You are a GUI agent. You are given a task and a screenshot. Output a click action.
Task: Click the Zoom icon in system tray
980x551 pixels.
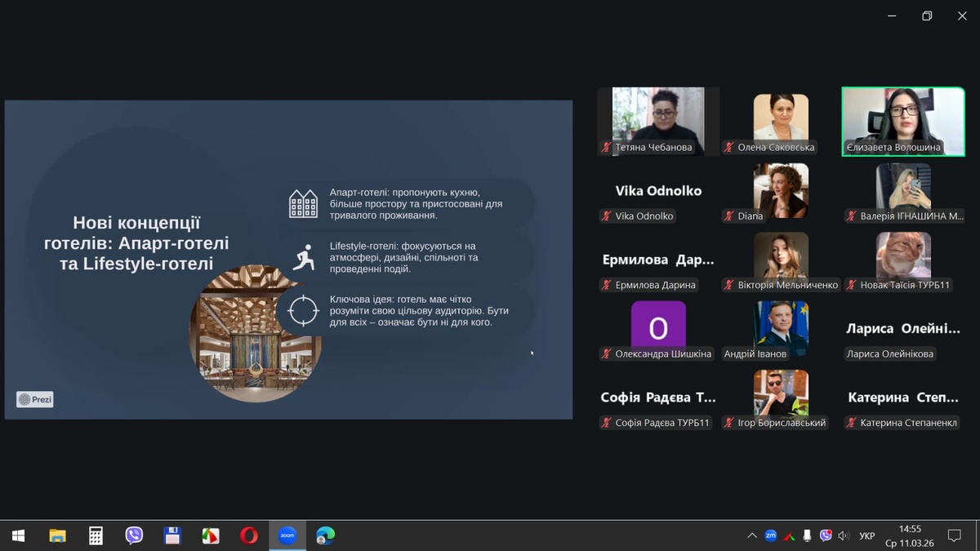point(770,535)
